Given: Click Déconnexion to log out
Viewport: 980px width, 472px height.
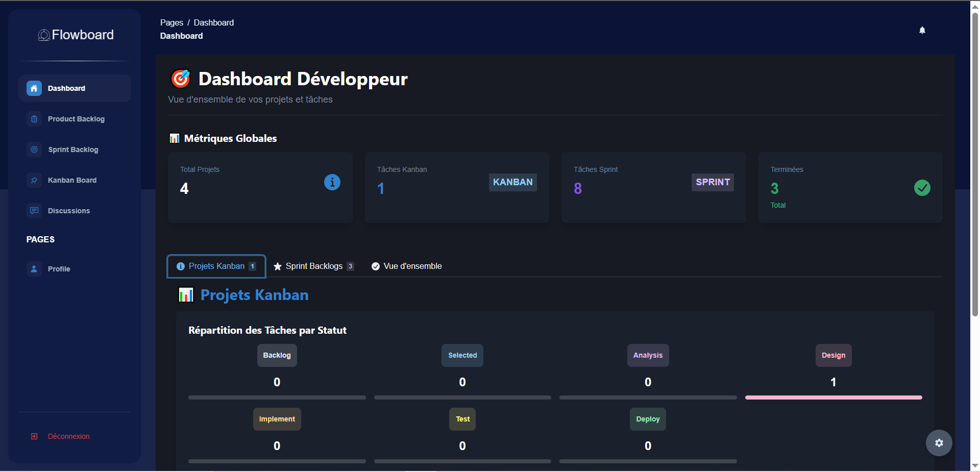Looking at the screenshot, I should point(69,436).
